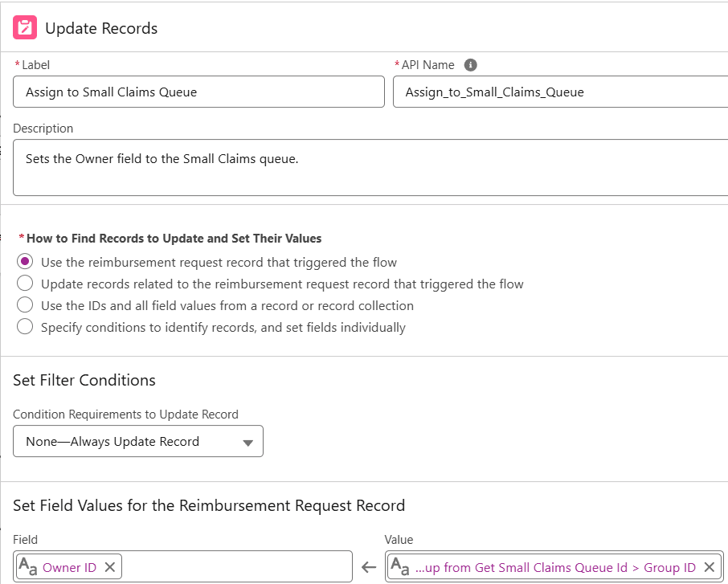This screenshot has width=728, height=584.
Task: Remove the Group ID value pill
Action: 709,567
